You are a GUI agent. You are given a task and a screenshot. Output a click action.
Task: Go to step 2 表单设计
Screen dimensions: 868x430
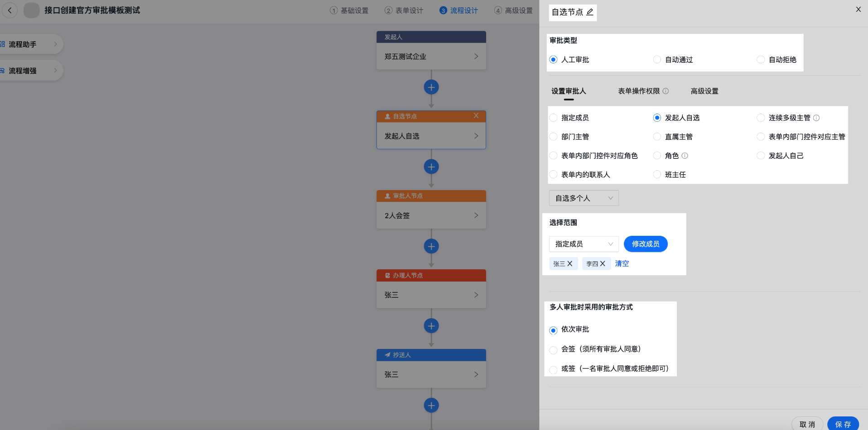coord(404,10)
